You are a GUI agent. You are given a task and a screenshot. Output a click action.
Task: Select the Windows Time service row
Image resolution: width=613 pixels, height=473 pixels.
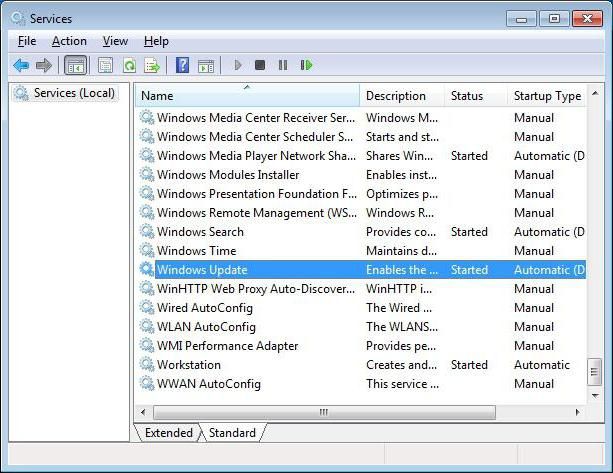pyautogui.click(x=362, y=250)
